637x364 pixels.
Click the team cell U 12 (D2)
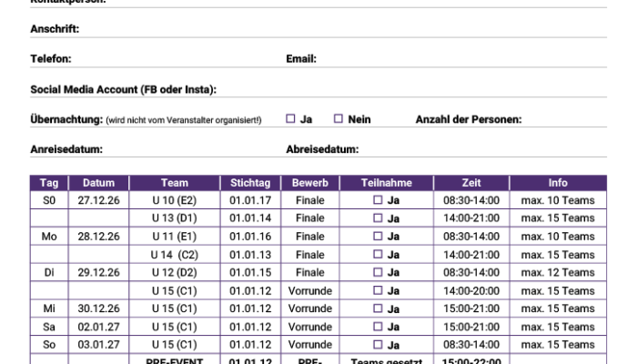175,273
